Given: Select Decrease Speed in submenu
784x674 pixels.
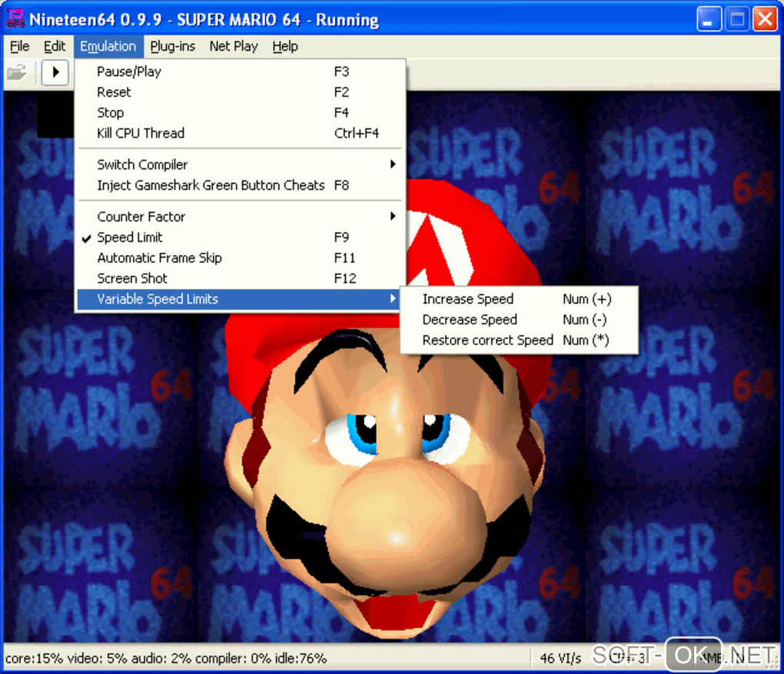Looking at the screenshot, I should point(519,320).
